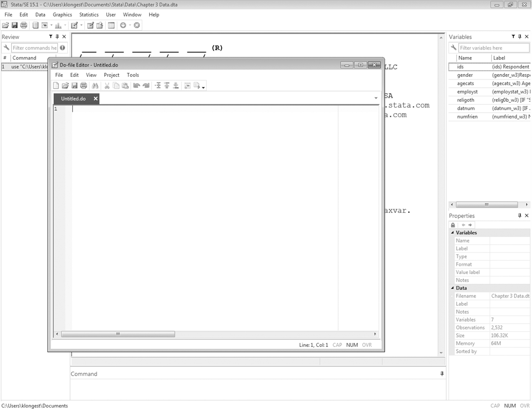Toggle the lock icon in Properties panel
532x409 pixels.
pyautogui.click(x=453, y=225)
